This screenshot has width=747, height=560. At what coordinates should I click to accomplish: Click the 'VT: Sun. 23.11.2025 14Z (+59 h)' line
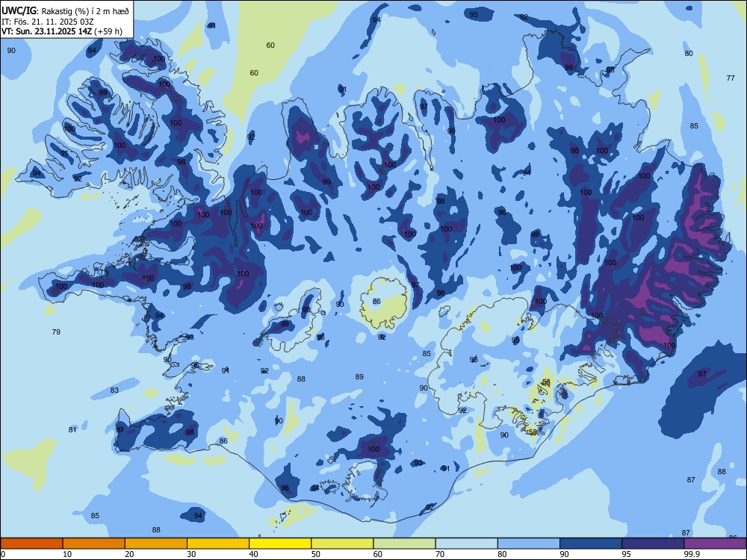pos(62,31)
